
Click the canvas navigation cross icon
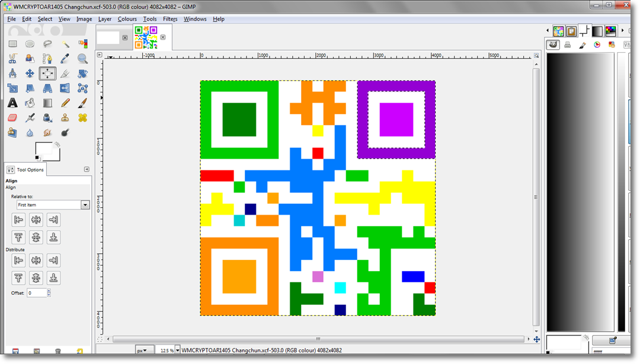pos(537,339)
